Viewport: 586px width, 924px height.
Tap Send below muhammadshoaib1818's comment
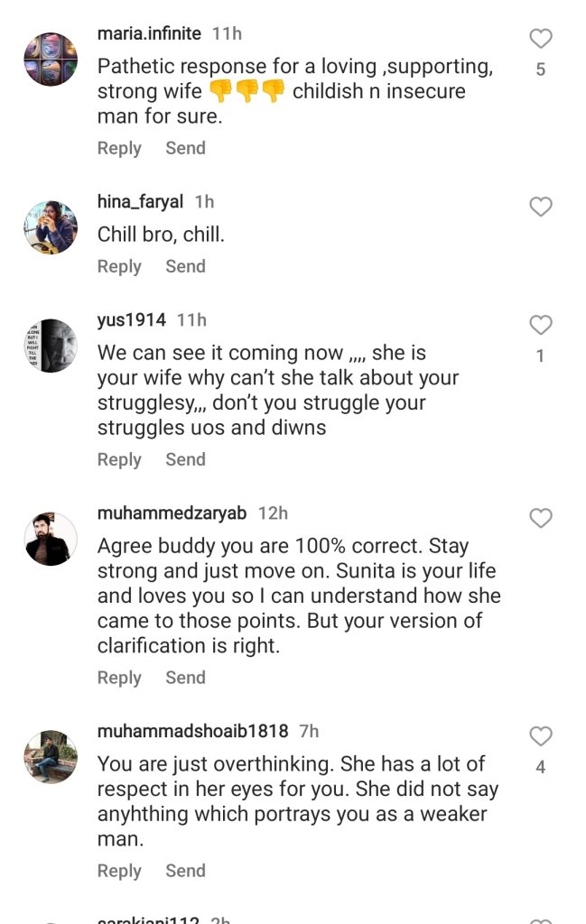pyautogui.click(x=185, y=871)
